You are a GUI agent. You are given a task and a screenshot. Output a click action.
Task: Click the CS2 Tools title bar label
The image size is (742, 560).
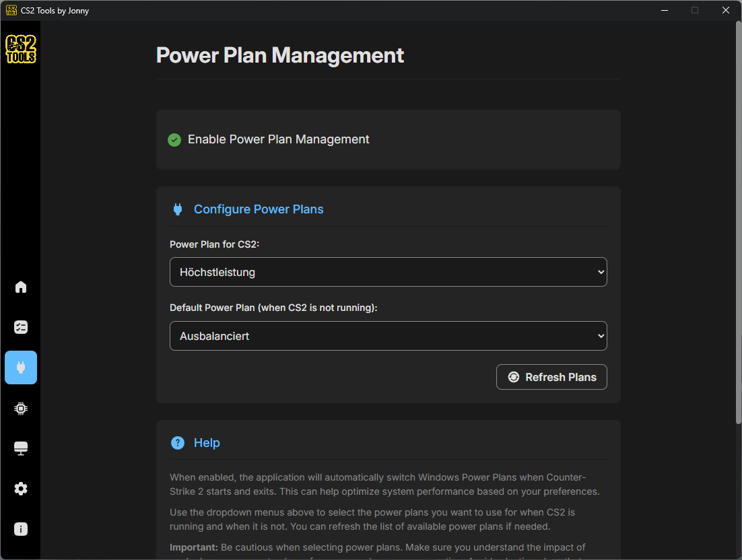tap(54, 10)
